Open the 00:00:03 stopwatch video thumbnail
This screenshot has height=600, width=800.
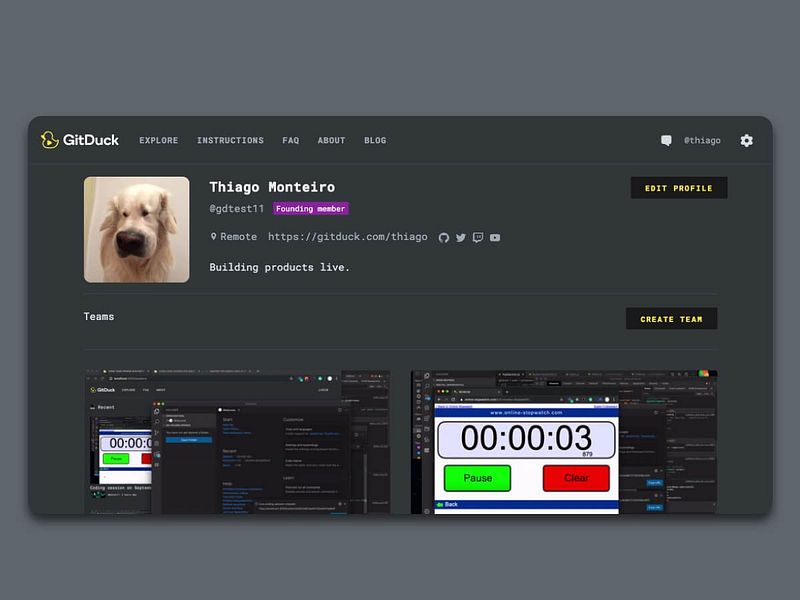564,442
